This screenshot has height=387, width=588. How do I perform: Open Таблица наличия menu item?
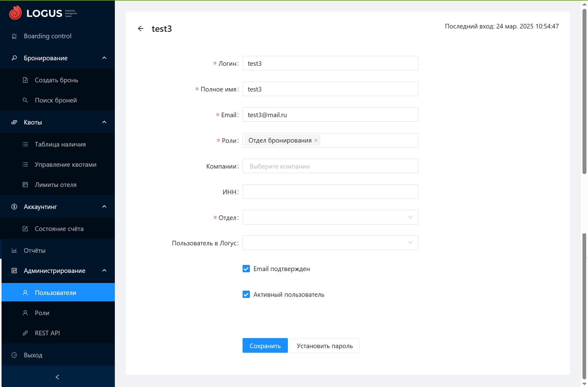tap(60, 144)
